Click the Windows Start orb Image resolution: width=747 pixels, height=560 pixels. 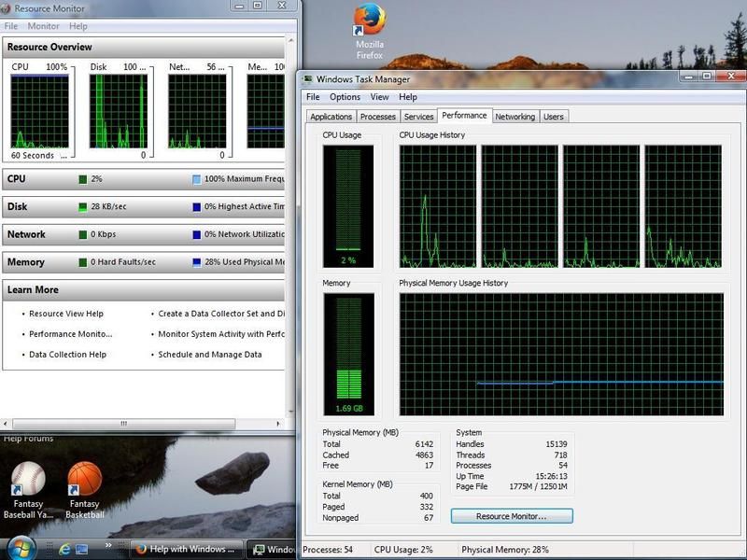[x=21, y=546]
